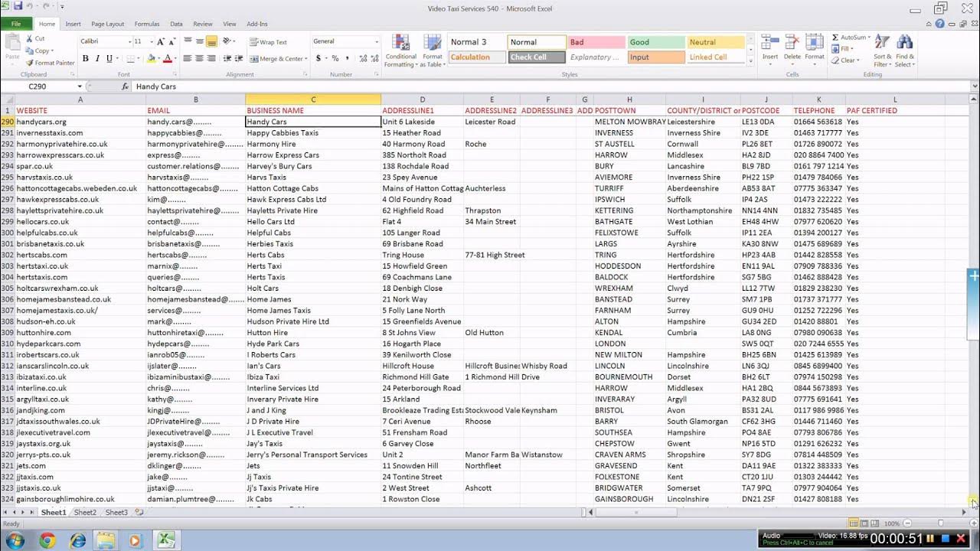
Task: Open the Formulas tab
Action: pos(147,24)
